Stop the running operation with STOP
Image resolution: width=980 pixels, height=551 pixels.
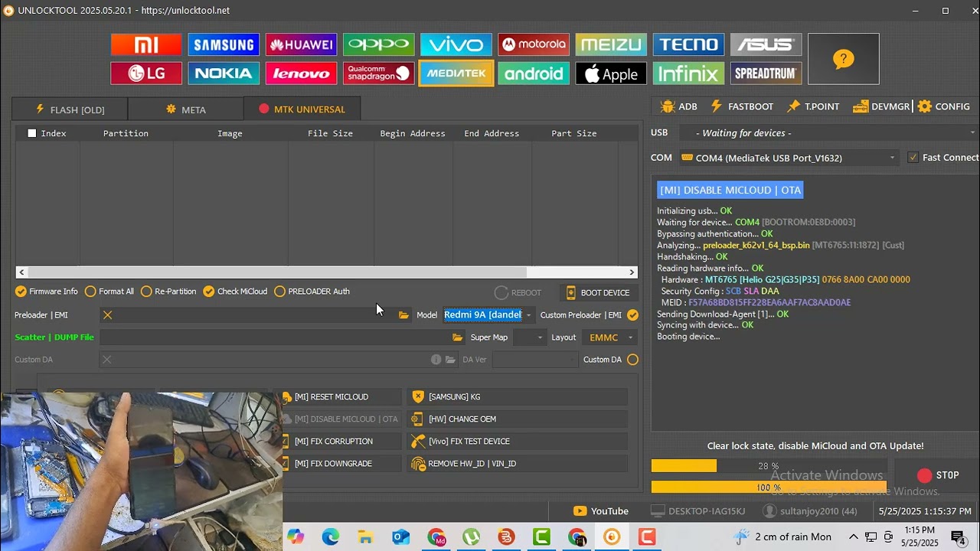pos(938,475)
